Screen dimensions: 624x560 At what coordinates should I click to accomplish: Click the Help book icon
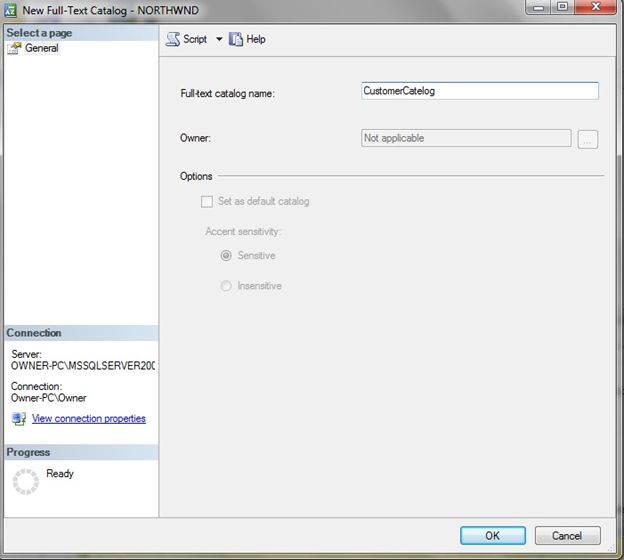236,39
